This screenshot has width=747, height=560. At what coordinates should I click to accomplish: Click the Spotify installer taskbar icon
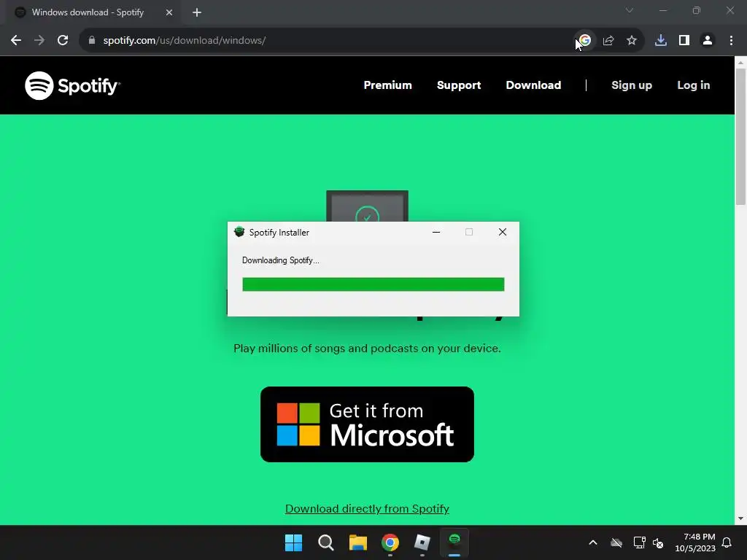tap(454, 542)
